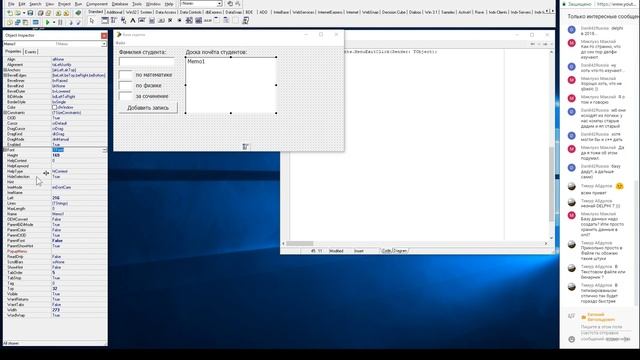Click the Remove file from project icon
The height and width of the screenshot is (360, 640).
pyautogui.click(x=66, y=13)
